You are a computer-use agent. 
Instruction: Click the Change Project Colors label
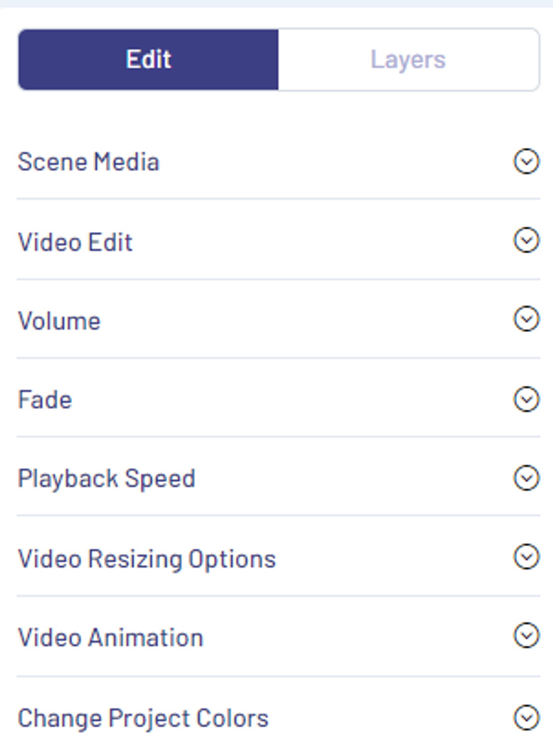pyautogui.click(x=143, y=718)
